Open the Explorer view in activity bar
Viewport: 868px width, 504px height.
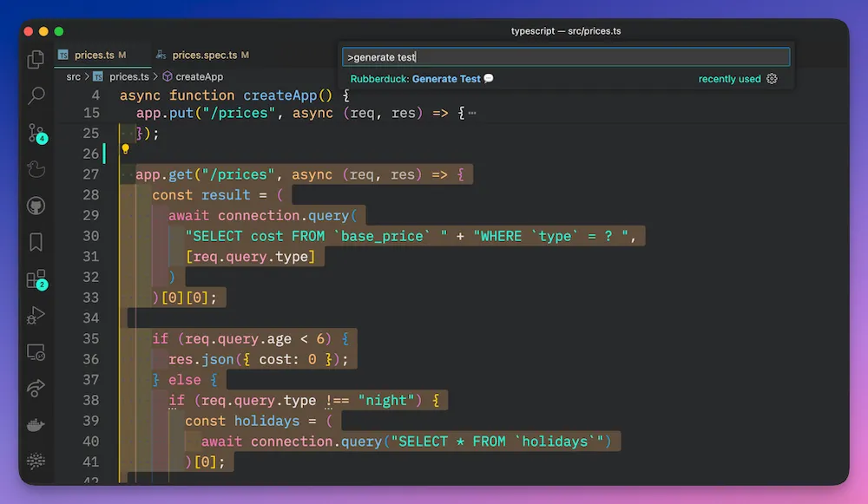(36, 60)
